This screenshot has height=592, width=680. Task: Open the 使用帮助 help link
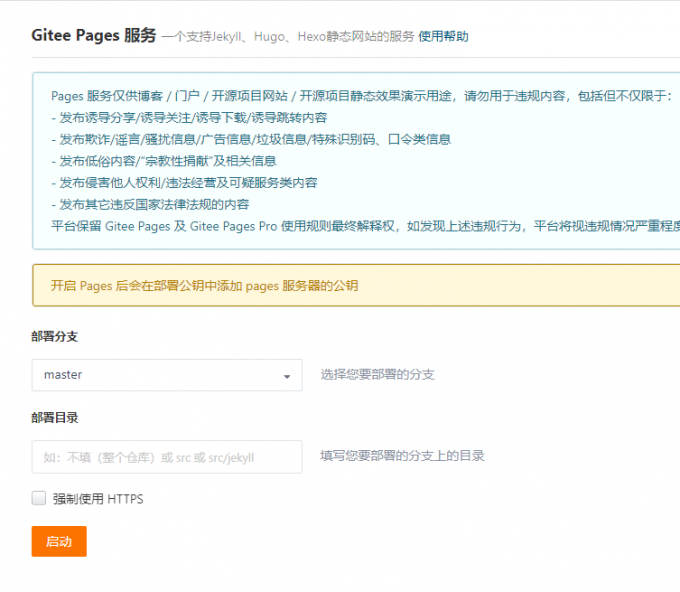click(443, 36)
